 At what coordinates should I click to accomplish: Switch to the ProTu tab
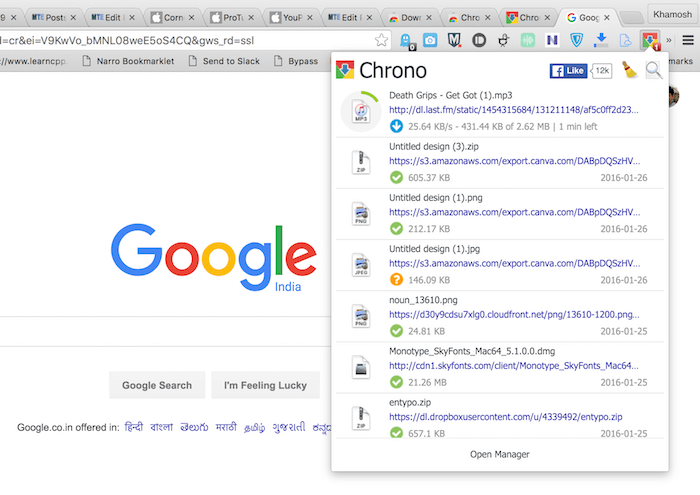pyautogui.click(x=232, y=17)
